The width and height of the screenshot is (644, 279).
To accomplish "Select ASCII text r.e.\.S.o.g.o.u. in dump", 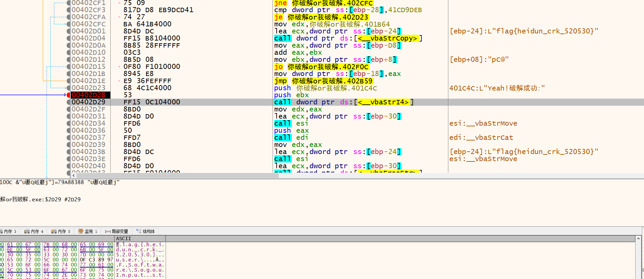I will tap(140, 270).
